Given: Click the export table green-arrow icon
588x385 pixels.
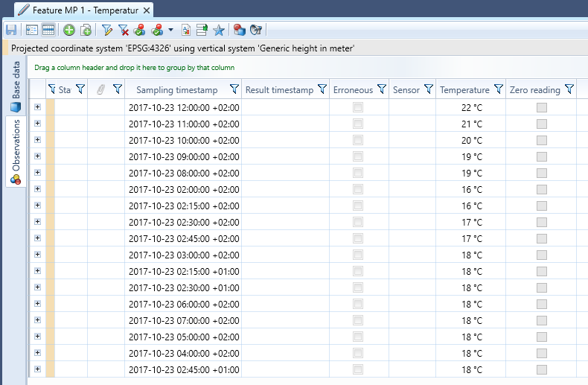Looking at the screenshot, I should [x=202, y=30].
